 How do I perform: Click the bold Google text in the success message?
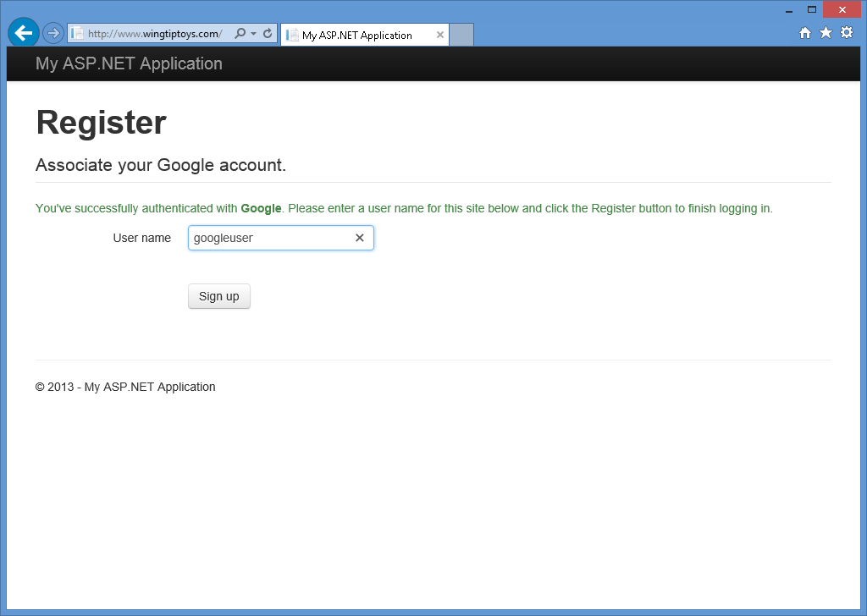(x=261, y=208)
